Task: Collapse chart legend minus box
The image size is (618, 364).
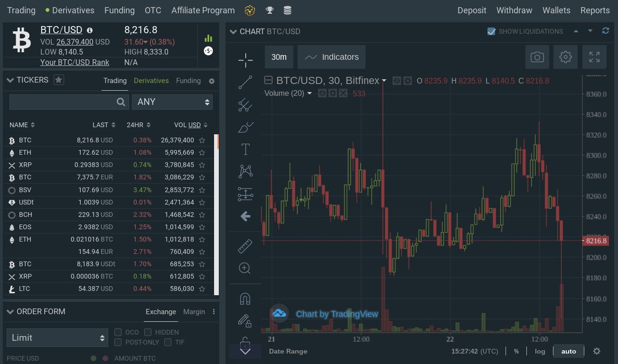Action: 269,81
